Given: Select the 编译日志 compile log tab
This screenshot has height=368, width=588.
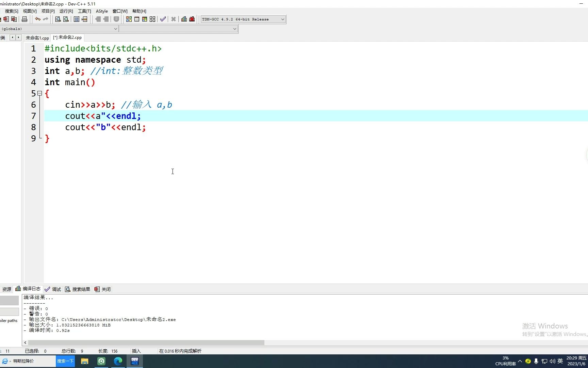Looking at the screenshot, I should [28, 289].
